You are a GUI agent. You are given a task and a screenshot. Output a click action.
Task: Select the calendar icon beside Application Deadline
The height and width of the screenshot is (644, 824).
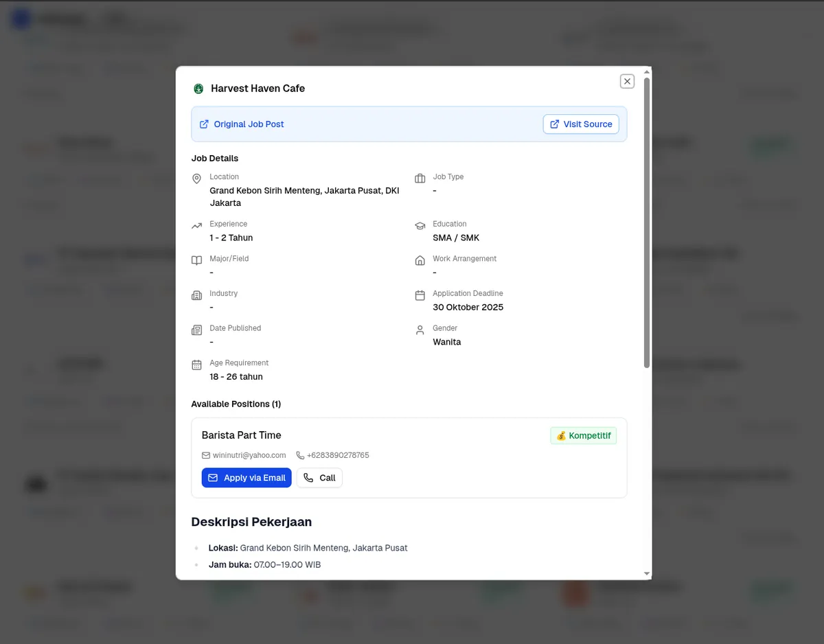[421, 294]
